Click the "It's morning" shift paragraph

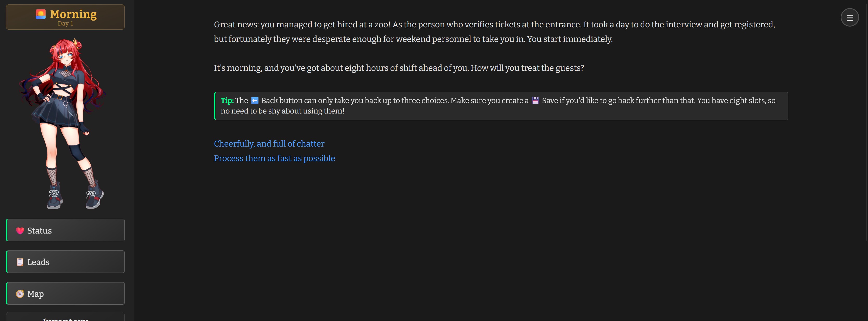399,68
